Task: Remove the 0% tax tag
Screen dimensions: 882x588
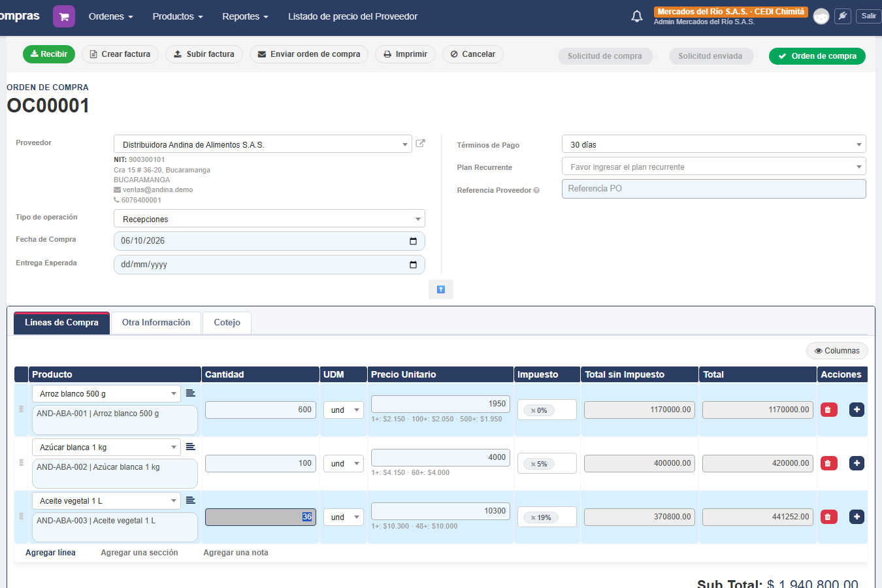Action: point(533,410)
